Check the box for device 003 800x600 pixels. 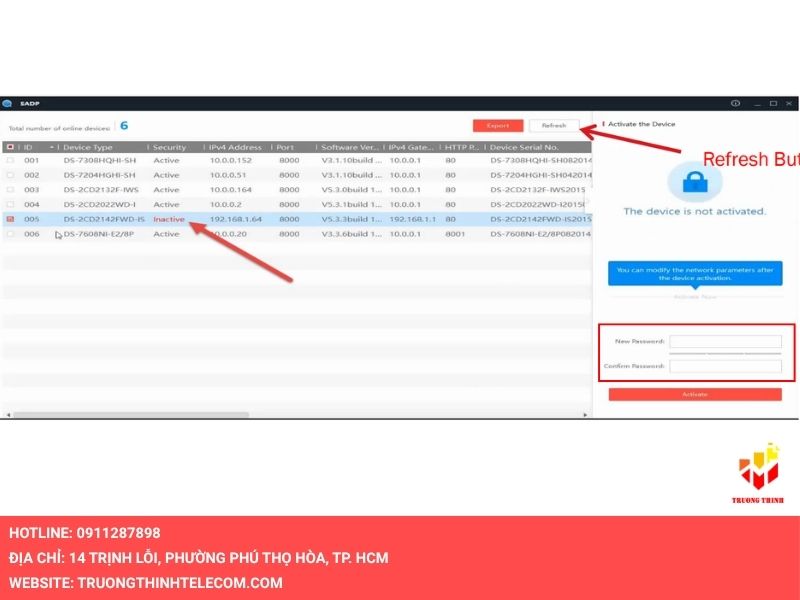click(x=10, y=190)
